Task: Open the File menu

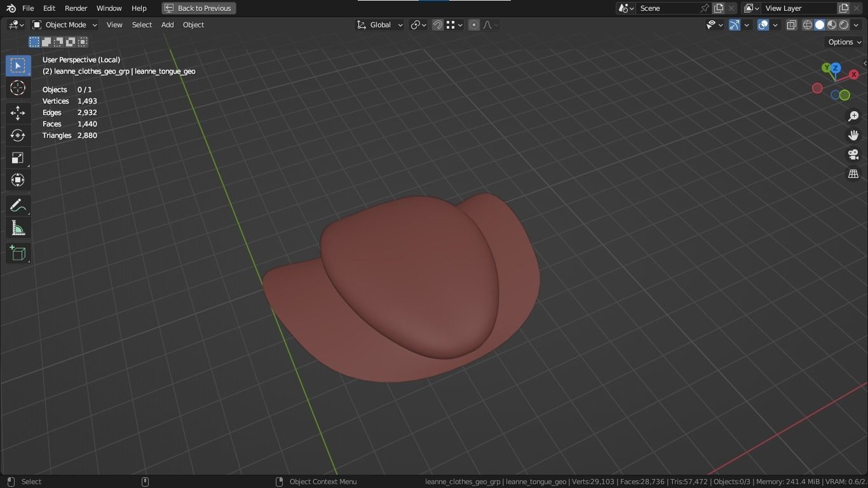Action: coord(28,8)
